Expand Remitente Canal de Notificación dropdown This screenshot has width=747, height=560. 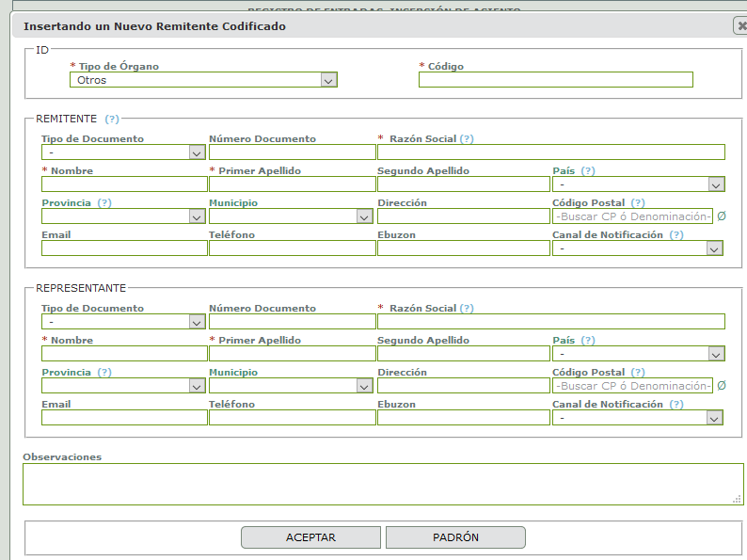[x=638, y=248]
